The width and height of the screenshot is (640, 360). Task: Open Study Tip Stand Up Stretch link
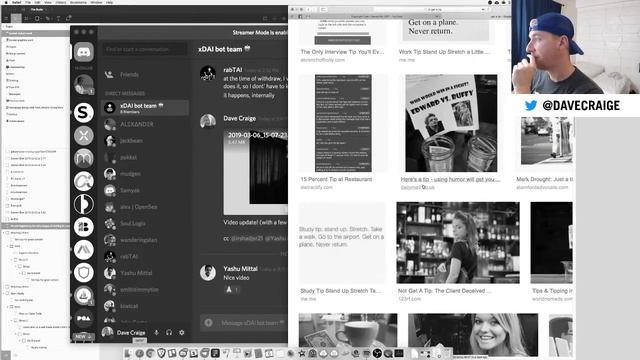[340, 291]
